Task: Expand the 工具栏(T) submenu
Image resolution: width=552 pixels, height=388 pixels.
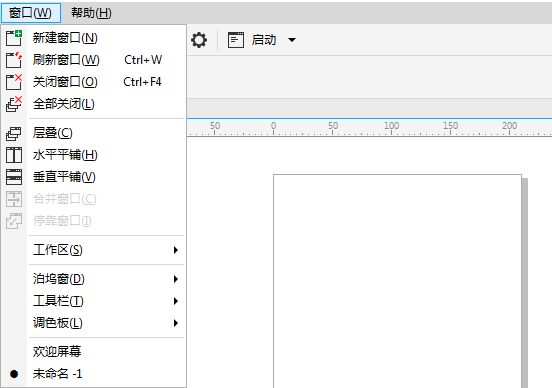Action: [93, 301]
